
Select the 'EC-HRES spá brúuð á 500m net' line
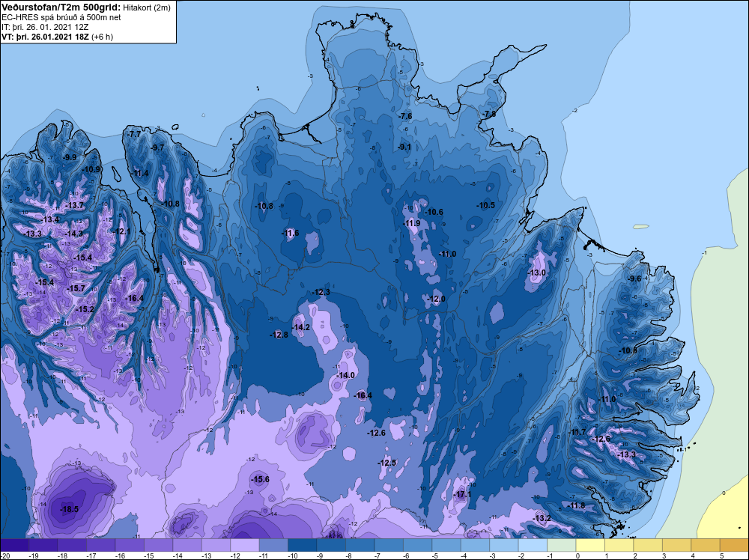pos(61,17)
